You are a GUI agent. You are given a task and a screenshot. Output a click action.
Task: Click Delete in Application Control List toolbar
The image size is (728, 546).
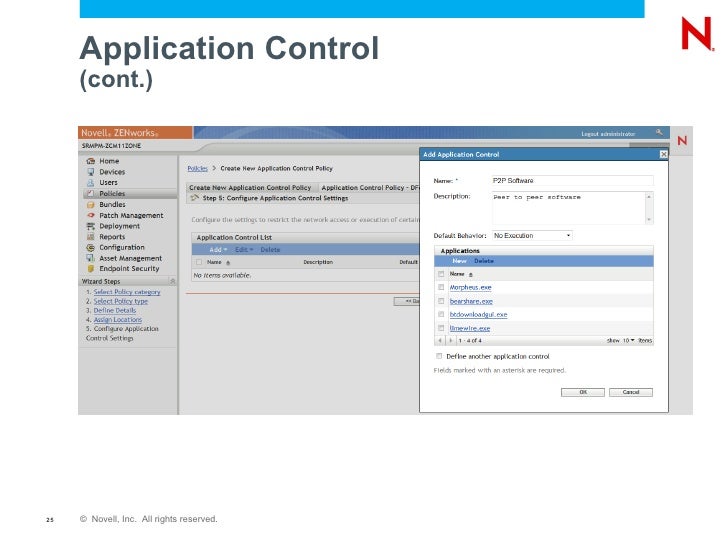[270, 250]
